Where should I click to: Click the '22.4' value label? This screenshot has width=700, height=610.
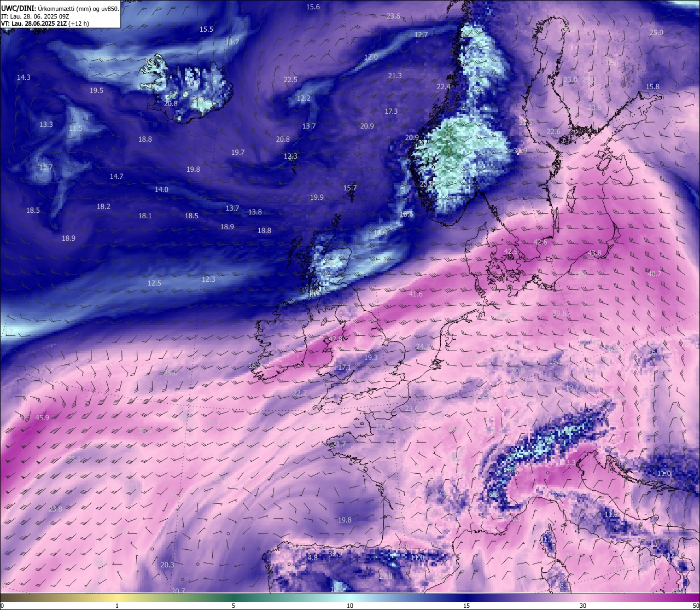click(444, 86)
